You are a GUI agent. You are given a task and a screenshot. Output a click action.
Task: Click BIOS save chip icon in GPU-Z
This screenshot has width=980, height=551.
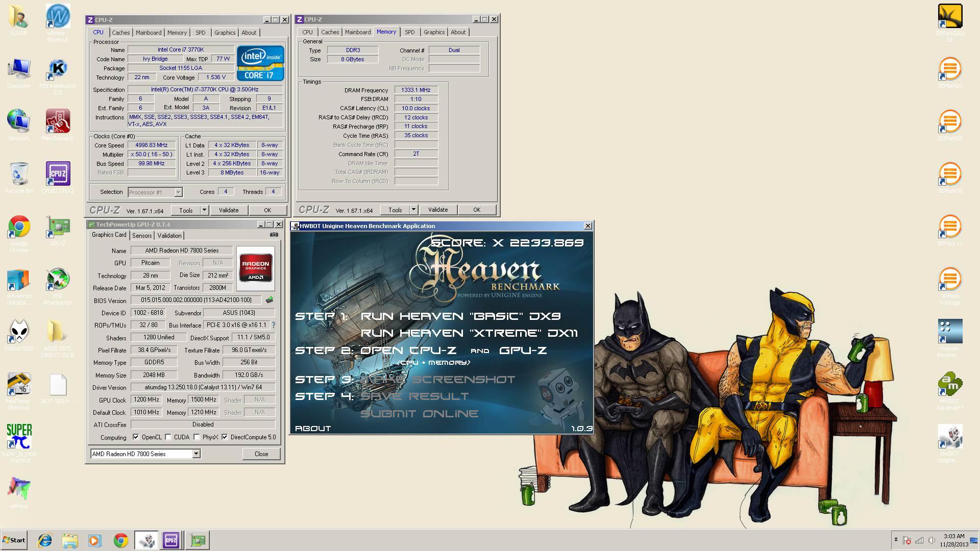click(x=269, y=300)
